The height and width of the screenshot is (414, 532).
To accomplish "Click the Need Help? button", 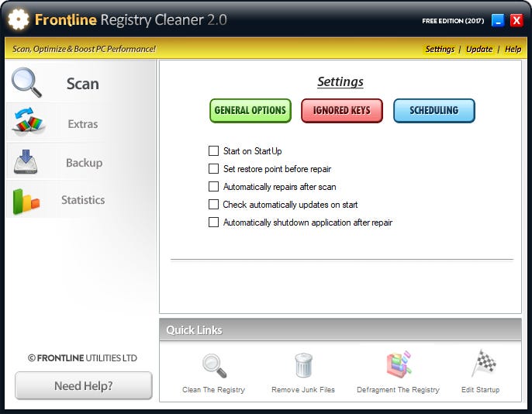I will (84, 385).
